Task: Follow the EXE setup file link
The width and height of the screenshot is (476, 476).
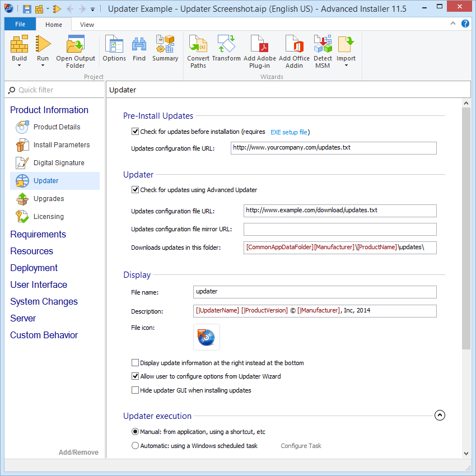Action: coord(288,132)
